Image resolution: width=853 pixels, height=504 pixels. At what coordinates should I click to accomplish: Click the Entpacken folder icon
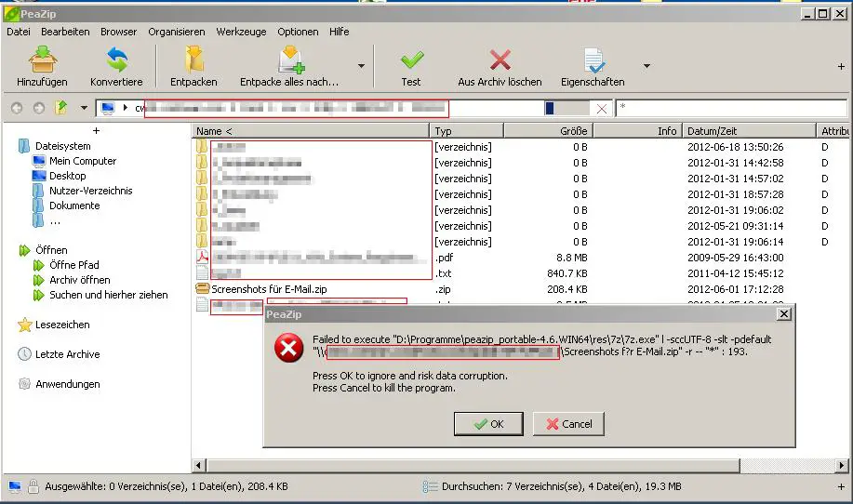click(193, 60)
